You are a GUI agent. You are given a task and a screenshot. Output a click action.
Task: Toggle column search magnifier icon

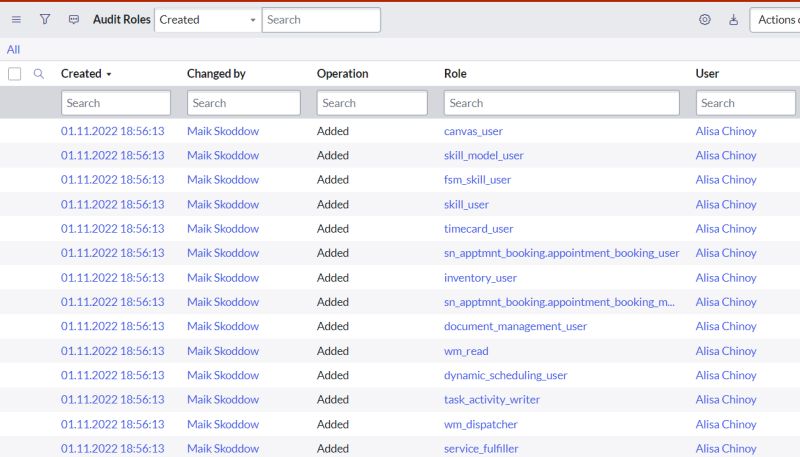[39, 74]
